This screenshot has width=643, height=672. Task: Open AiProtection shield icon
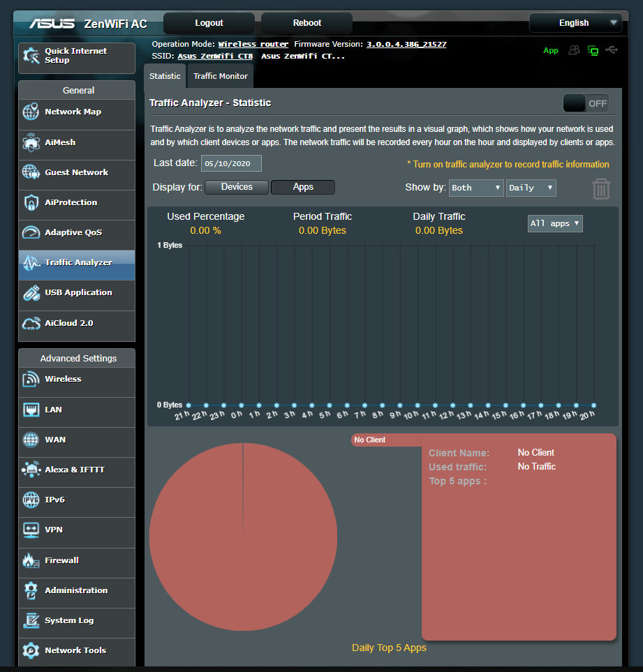point(31,202)
